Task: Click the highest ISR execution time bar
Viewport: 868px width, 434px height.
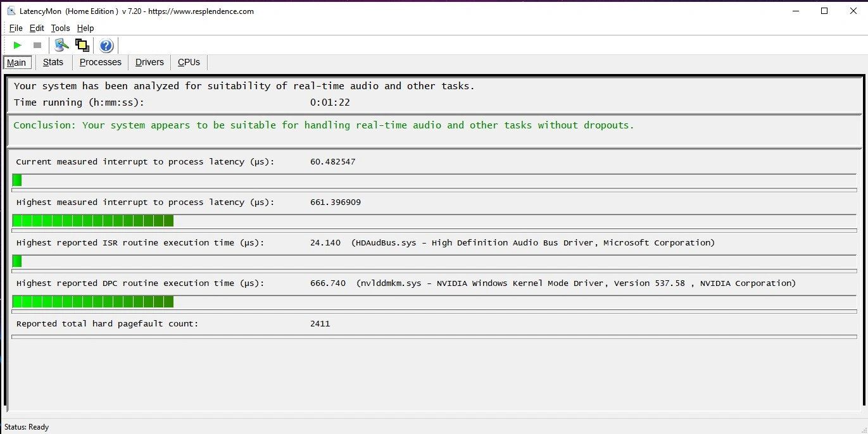Action: (x=434, y=261)
